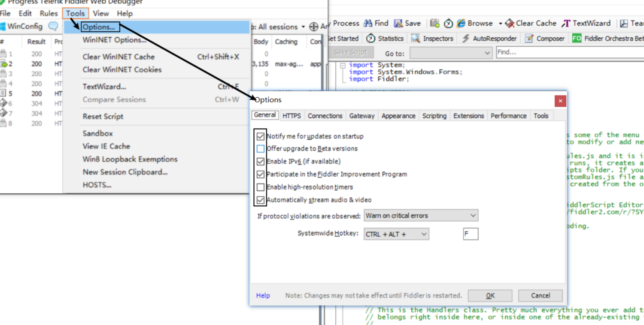
Task: Click the hotkey letter F field
Action: coord(471,234)
